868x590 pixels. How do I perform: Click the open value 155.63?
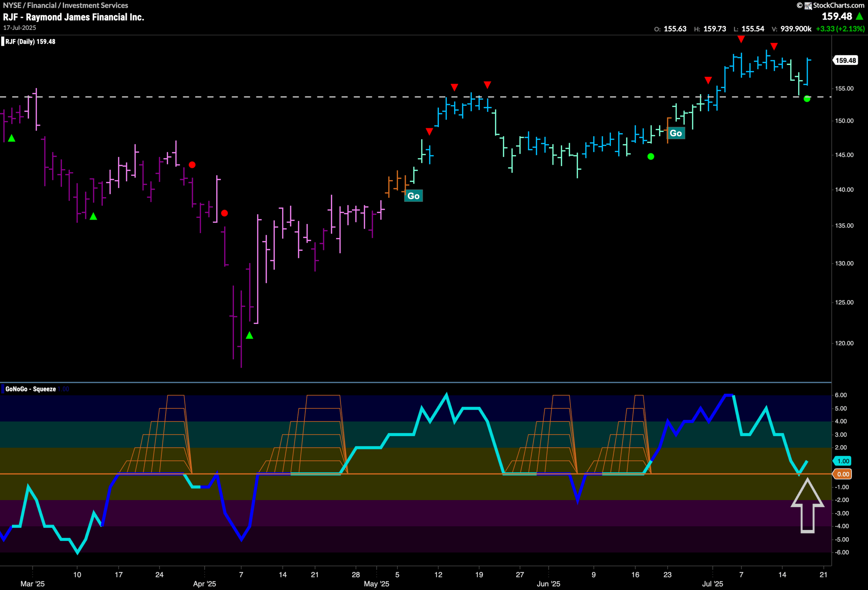tap(675, 29)
